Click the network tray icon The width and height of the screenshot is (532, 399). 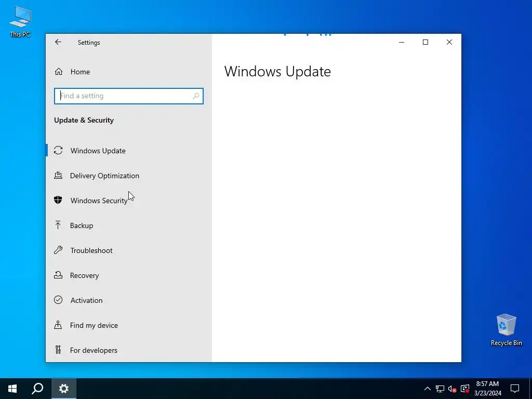[440, 389]
